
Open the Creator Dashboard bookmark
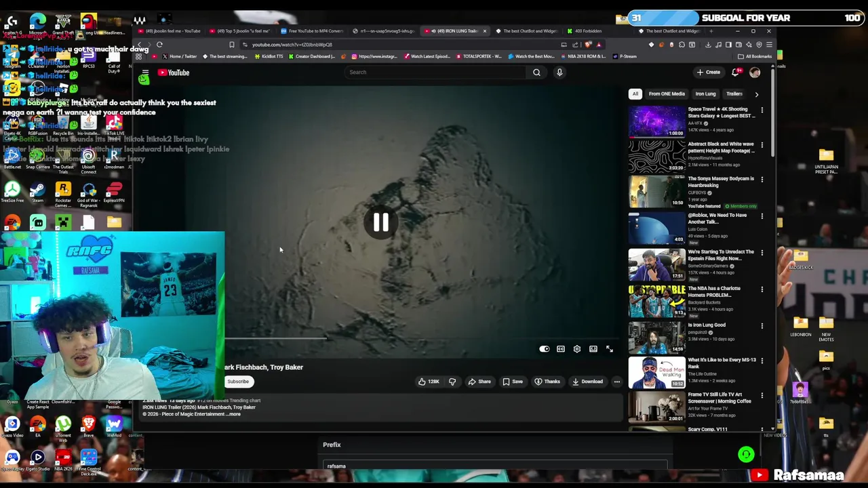coord(311,57)
